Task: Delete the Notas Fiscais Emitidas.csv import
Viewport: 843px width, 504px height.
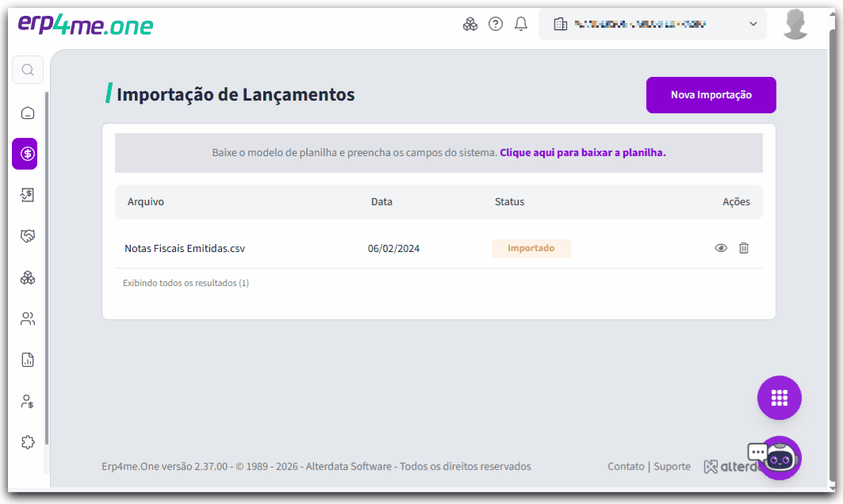Action: (x=744, y=248)
